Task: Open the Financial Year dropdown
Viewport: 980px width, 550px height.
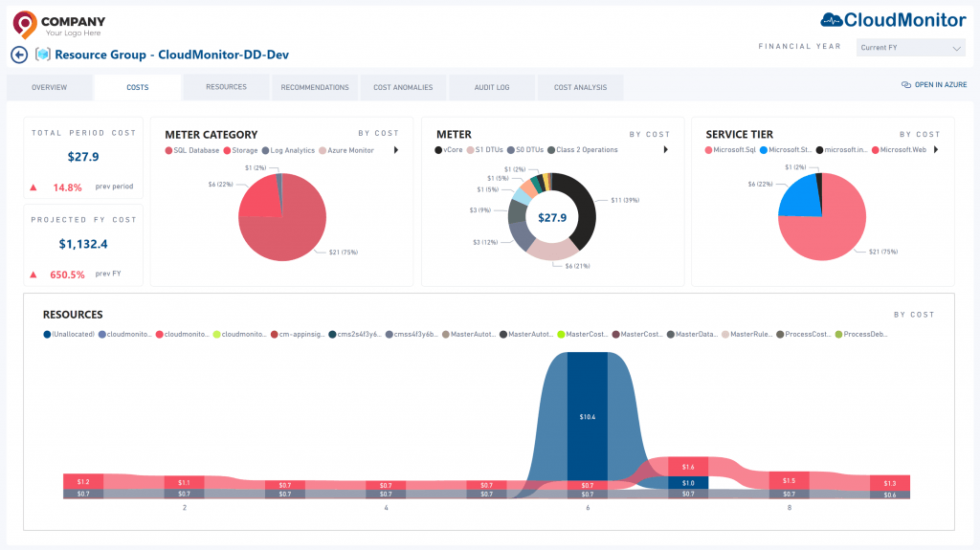Action: click(911, 48)
